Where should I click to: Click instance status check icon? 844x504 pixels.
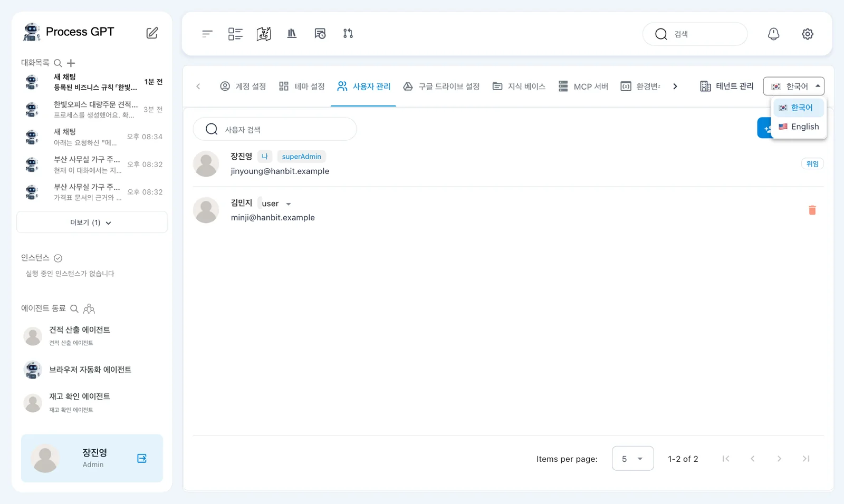[58, 258]
